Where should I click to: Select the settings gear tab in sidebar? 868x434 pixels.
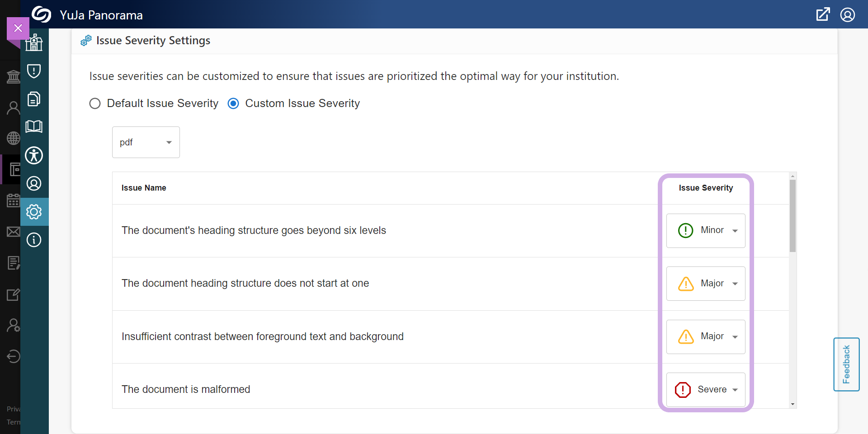[x=34, y=212]
